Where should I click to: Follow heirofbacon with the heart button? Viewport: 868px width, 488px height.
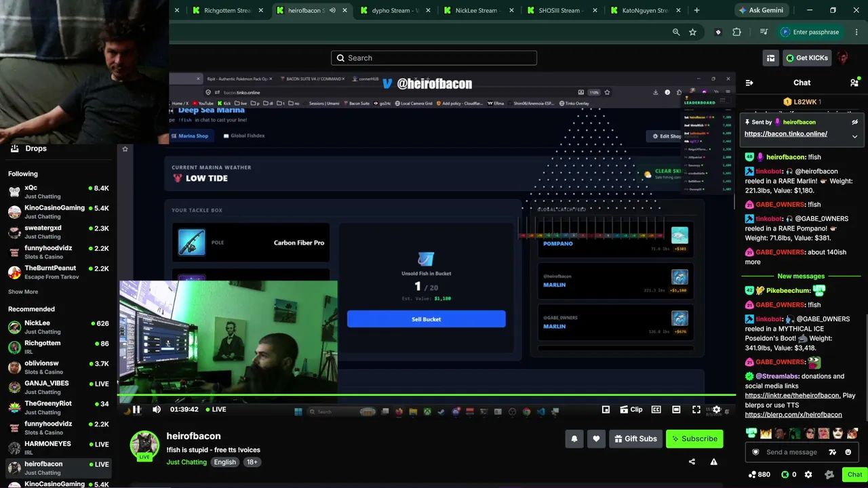click(x=596, y=439)
